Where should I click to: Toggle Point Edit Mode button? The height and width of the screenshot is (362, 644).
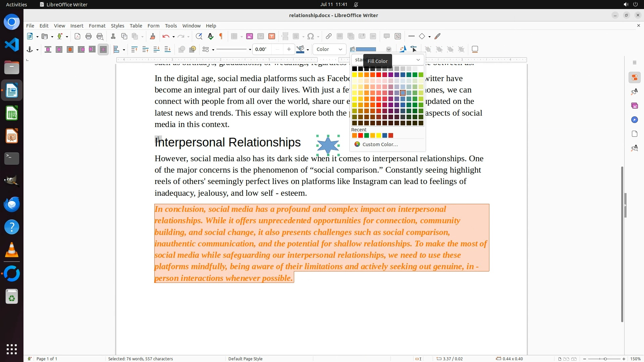pos(414,49)
